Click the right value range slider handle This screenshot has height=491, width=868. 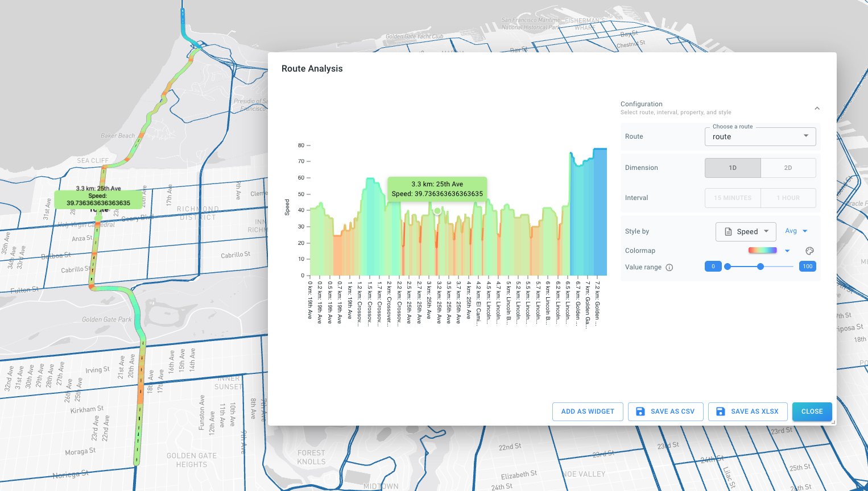click(x=760, y=267)
